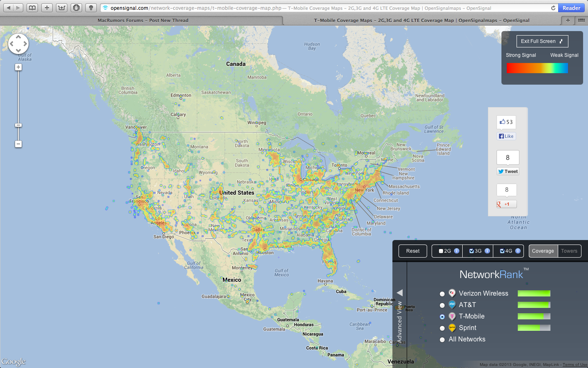Add bookmark with the plus toolbar button
Screen dimensions: 588x368
(47, 8)
